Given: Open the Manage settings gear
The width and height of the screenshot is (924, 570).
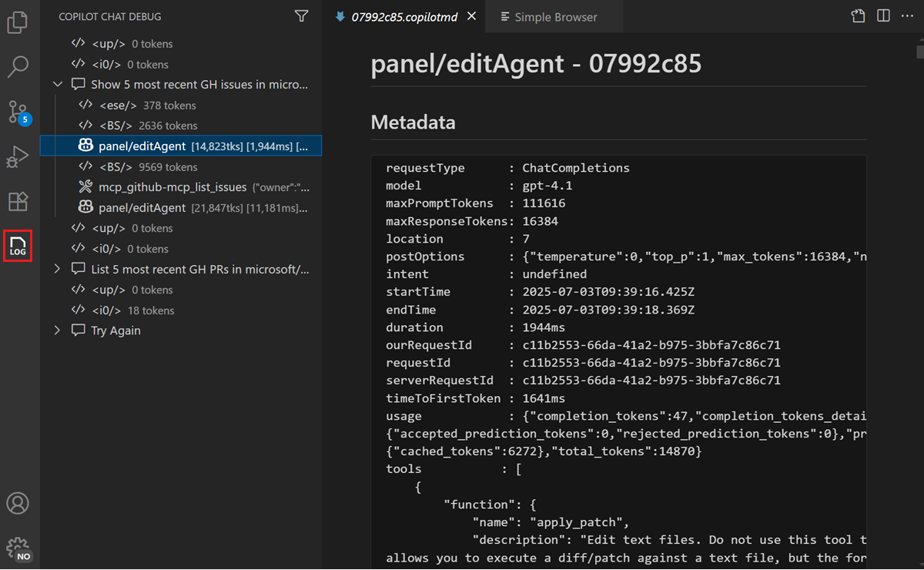Looking at the screenshot, I should click(x=18, y=545).
